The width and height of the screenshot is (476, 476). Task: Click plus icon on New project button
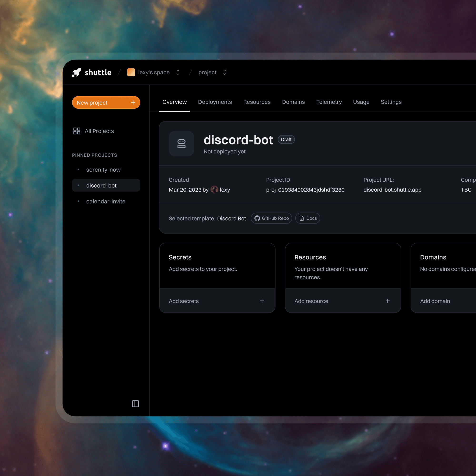pos(133,103)
